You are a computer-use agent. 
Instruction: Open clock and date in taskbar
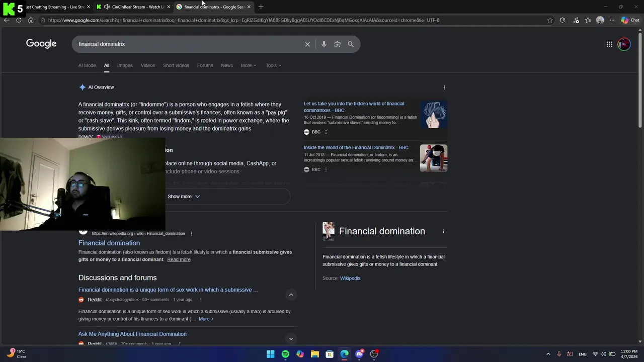coord(629,354)
